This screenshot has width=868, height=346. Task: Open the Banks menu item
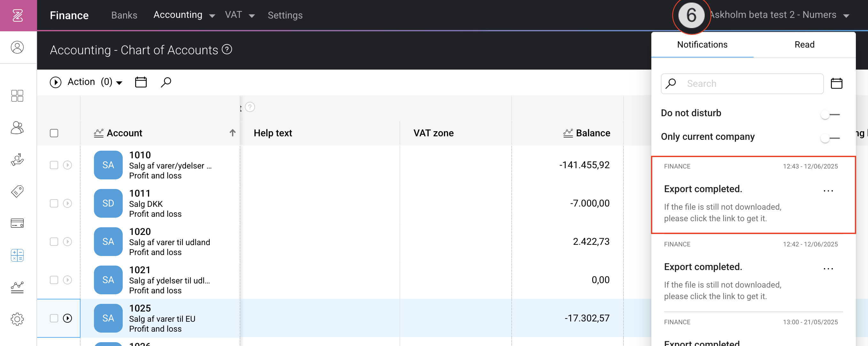(x=124, y=15)
